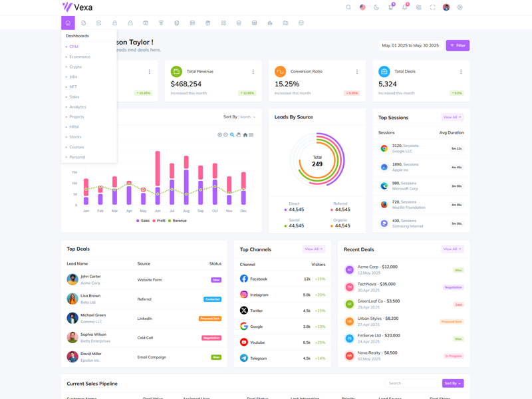Open the language flag selector
532x399 pixels.
pyautogui.click(x=362, y=7)
